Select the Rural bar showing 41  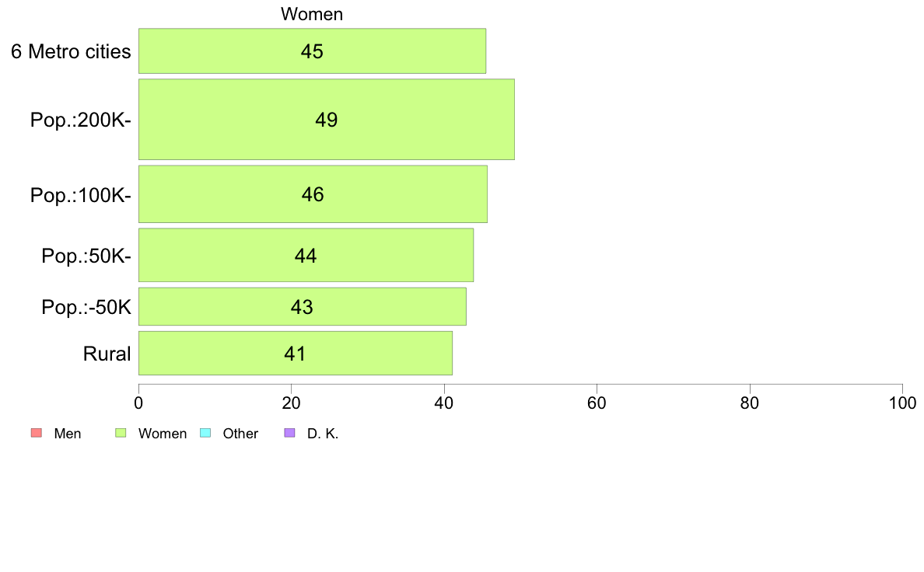(296, 354)
